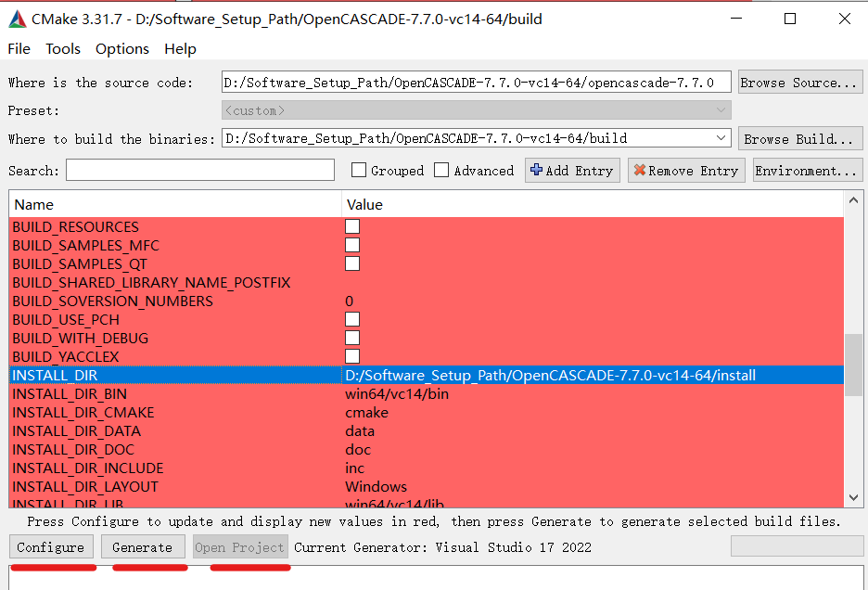
Task: Open the Tools menu
Action: (63, 49)
